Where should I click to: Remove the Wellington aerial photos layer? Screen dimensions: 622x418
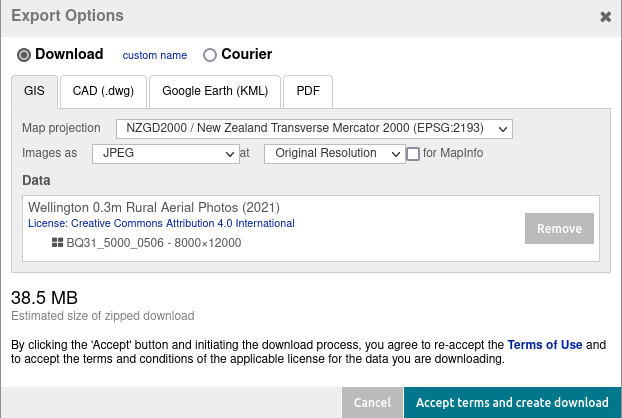pos(559,229)
